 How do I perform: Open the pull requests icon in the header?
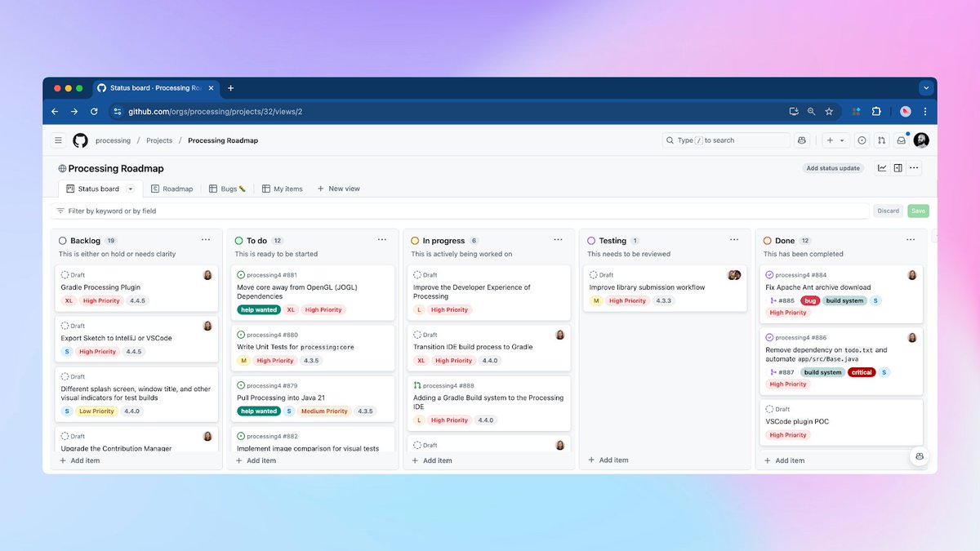click(x=881, y=140)
